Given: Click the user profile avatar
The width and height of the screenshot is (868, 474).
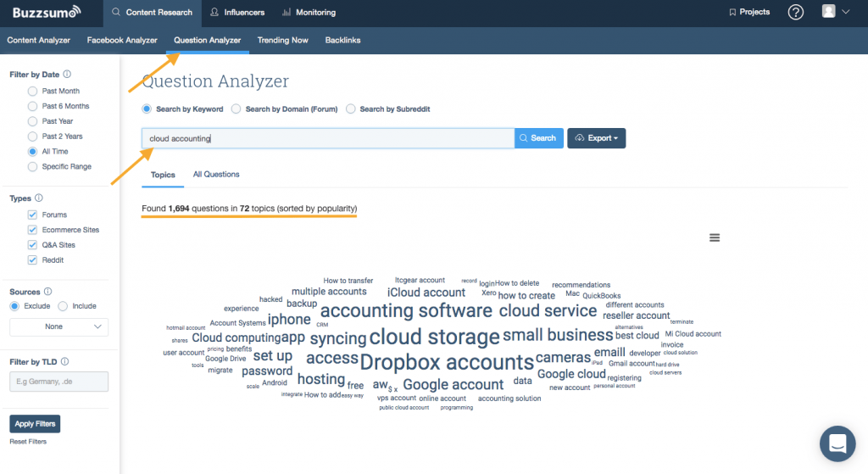Looking at the screenshot, I should click(x=829, y=11).
